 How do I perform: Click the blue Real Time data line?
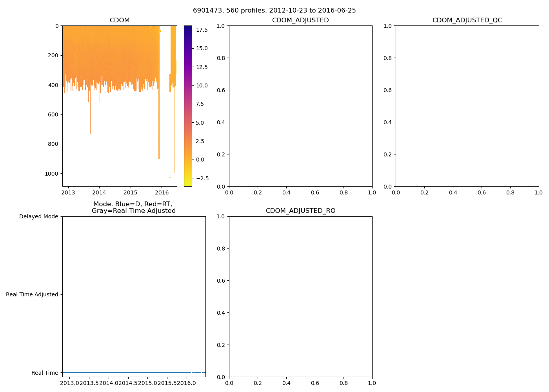[125, 372]
